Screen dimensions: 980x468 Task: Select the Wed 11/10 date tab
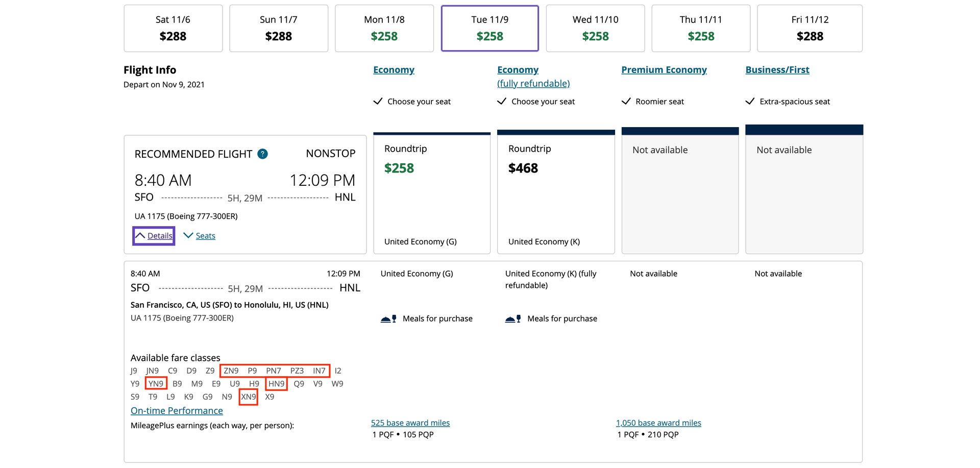(x=595, y=28)
